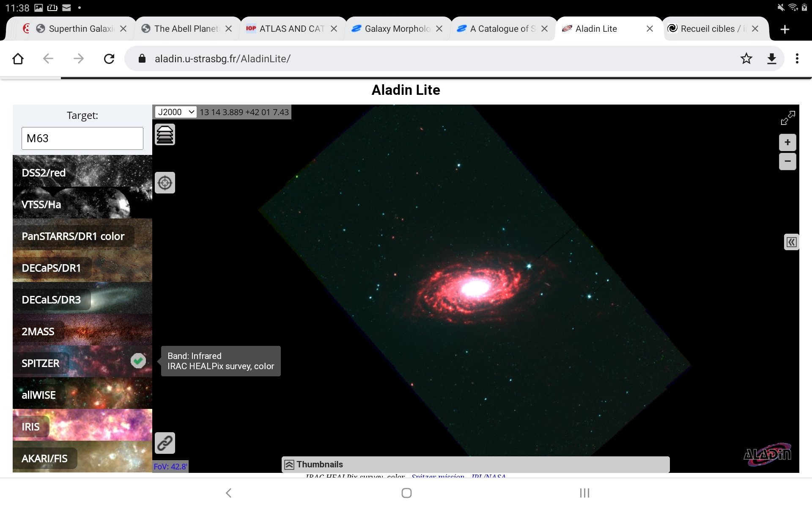Select the AKARI/FIS survey

click(82, 457)
